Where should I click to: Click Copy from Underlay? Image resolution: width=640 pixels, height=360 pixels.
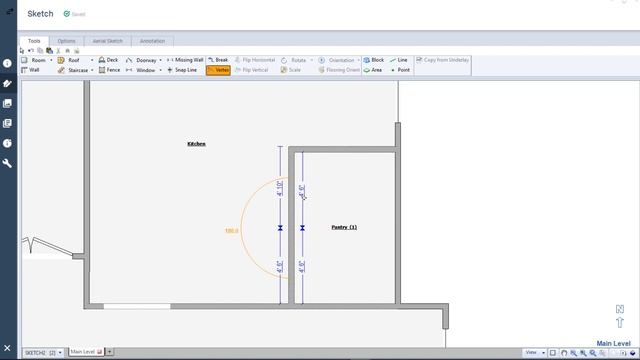click(442, 60)
